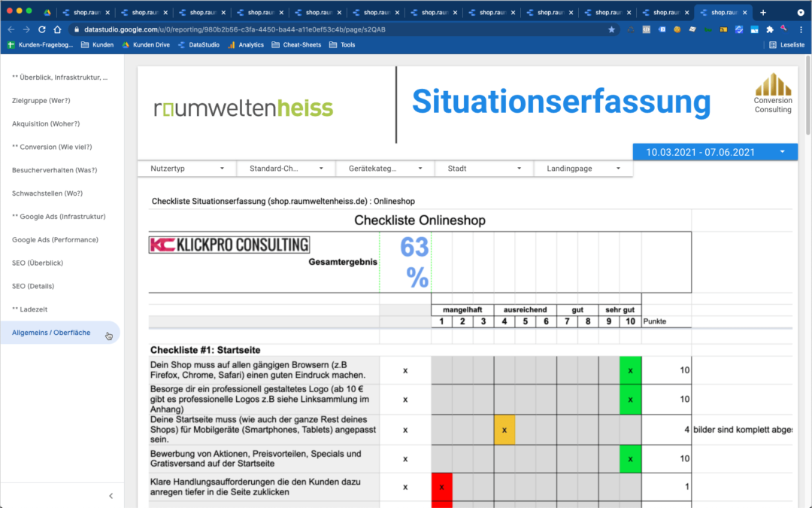Viewport: 812px width, 508px height.
Task: Click the red cell in mangelhaft column
Action: (x=441, y=487)
